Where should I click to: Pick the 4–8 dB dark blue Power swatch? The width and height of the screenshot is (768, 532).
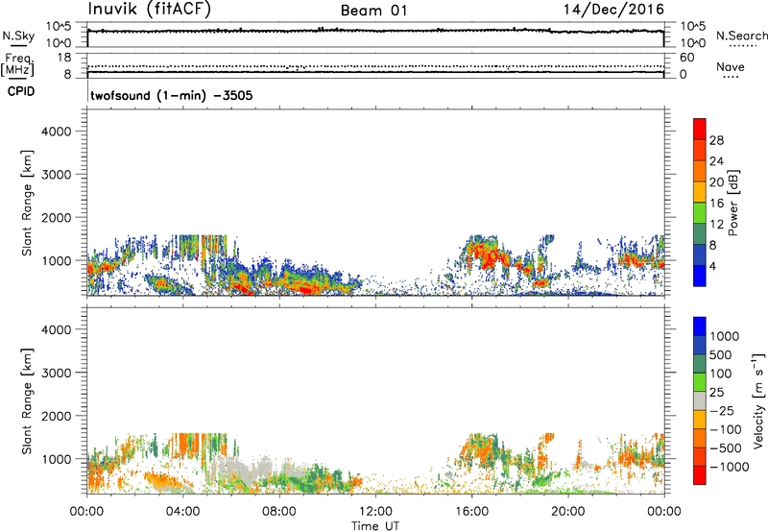tap(700, 254)
